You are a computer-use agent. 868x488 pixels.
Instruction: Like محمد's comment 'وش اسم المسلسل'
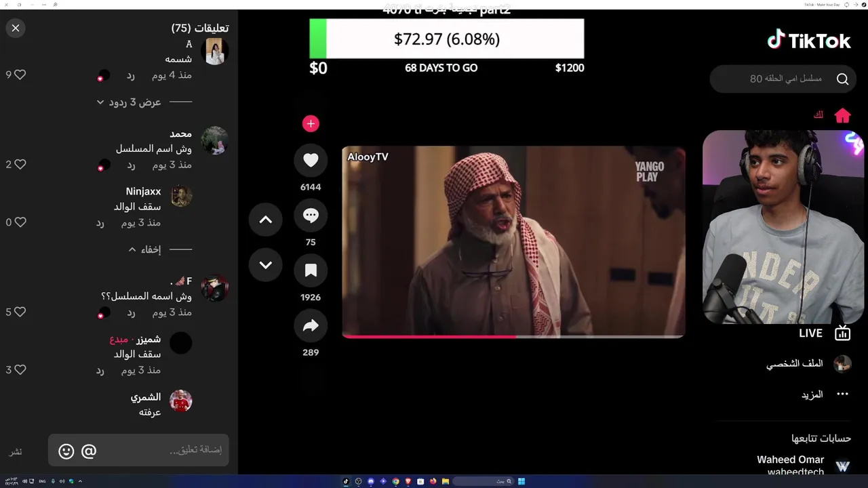point(20,164)
